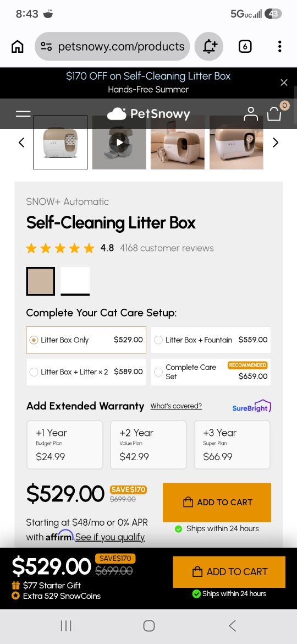Open the user account icon
Screen dimensions: 297x644
pyautogui.click(x=251, y=114)
